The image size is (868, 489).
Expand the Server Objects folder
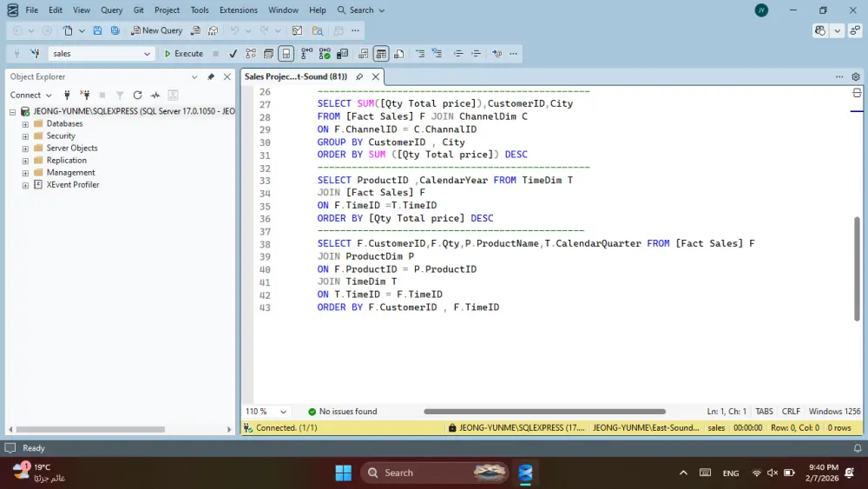25,149
